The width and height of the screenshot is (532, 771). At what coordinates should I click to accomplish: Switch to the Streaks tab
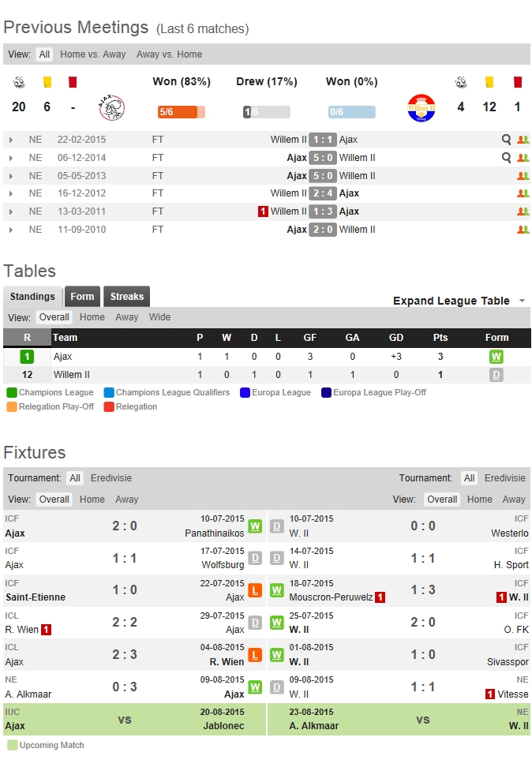tap(126, 297)
